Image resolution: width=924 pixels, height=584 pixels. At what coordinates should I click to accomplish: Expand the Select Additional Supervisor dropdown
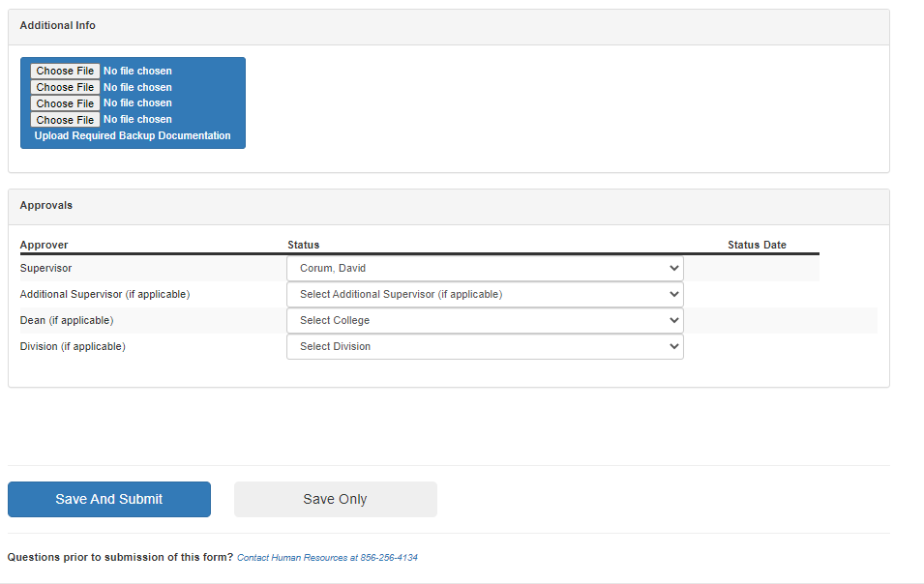(485, 295)
